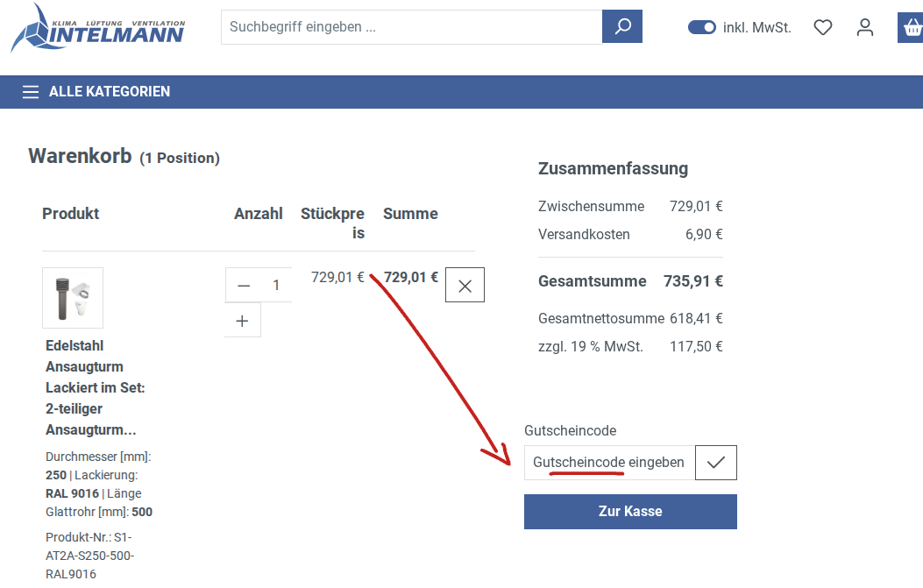Screen dimensions: 923x588
Task: Click the Gutscheincode input field
Action: (x=609, y=463)
